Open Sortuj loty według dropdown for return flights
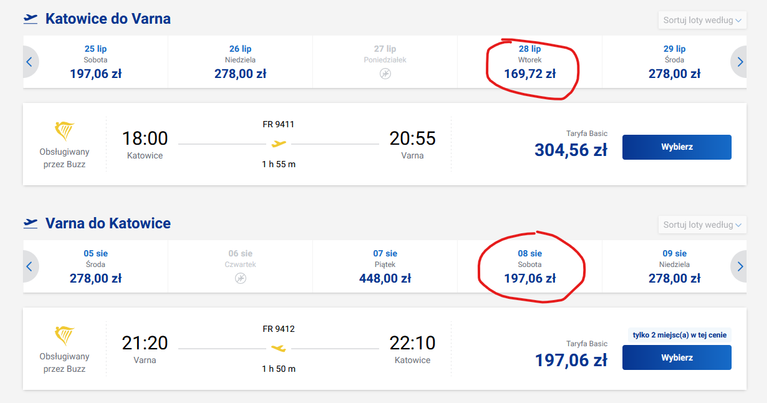Viewport: 767px width, 403px height. [x=702, y=224]
